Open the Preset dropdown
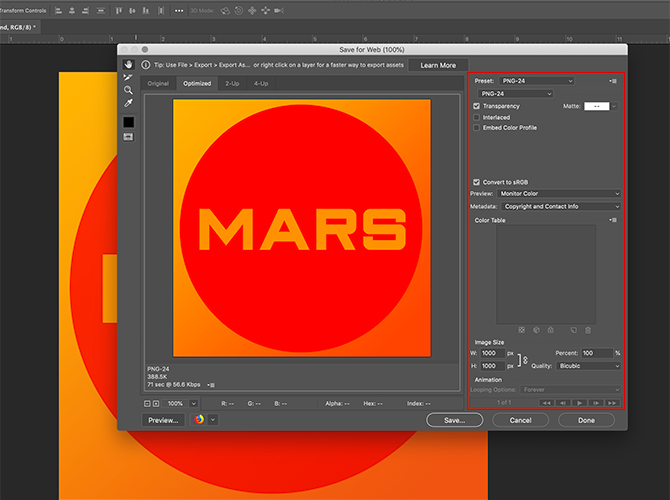 [536, 80]
